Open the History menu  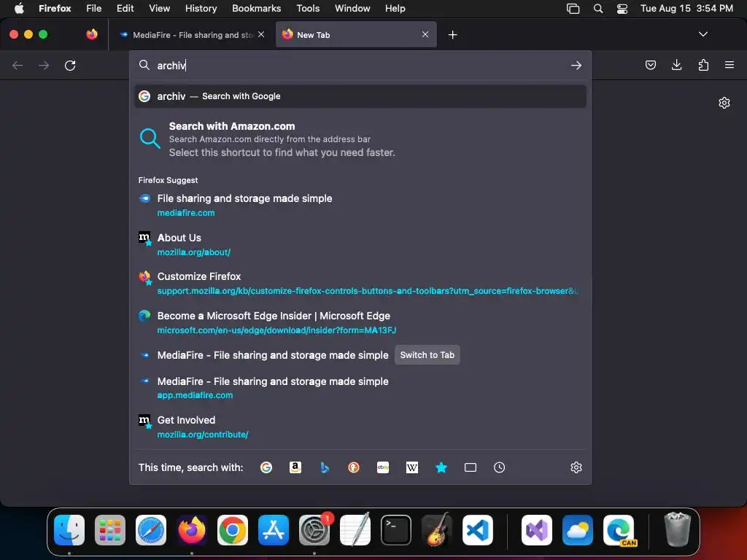coord(201,9)
